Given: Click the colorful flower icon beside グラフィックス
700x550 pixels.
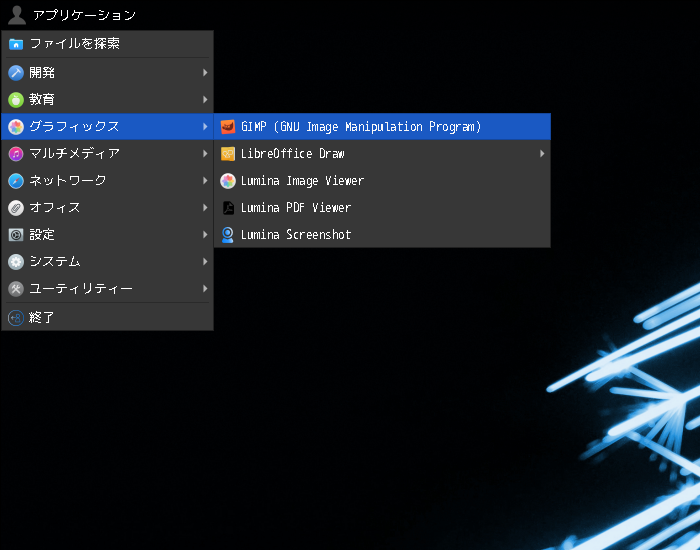Looking at the screenshot, I should (16, 127).
